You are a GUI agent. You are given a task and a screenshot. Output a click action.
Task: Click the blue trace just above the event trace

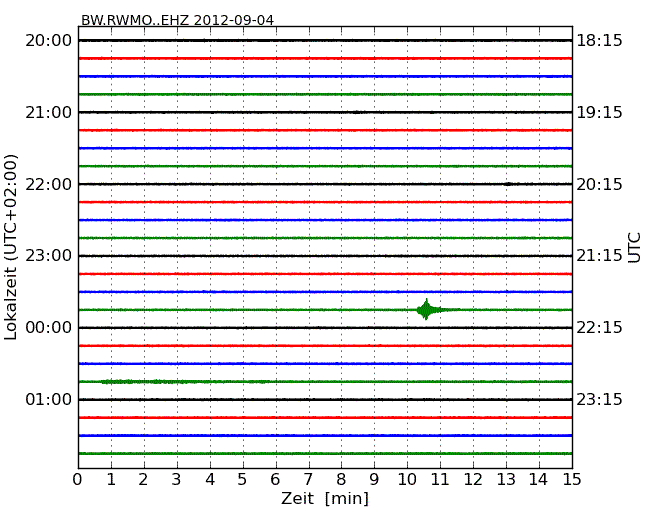point(325,292)
